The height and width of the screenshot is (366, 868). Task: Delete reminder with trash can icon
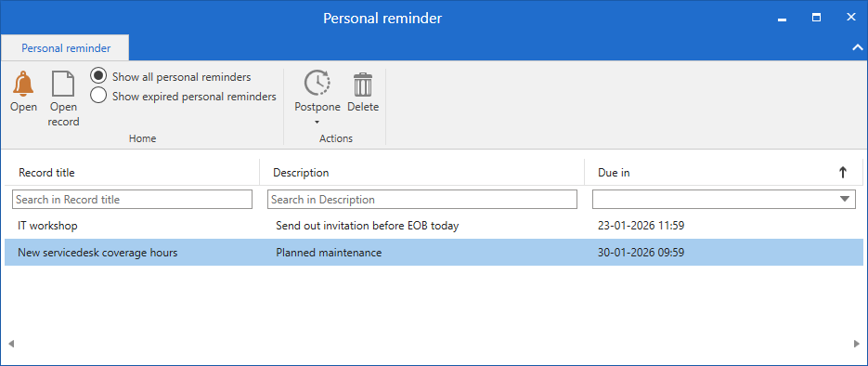point(363,85)
